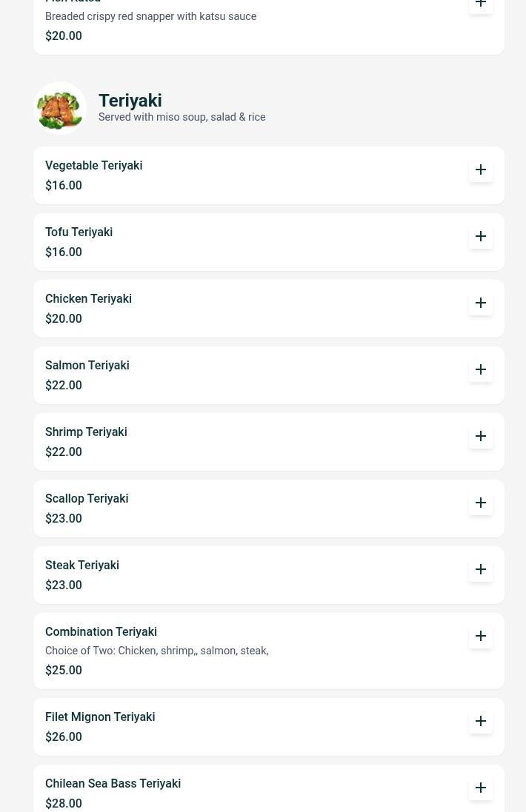Screen dimensions: 526x812
Task: Click the plus icon on Combination Teriyaki
Action: 481,636
